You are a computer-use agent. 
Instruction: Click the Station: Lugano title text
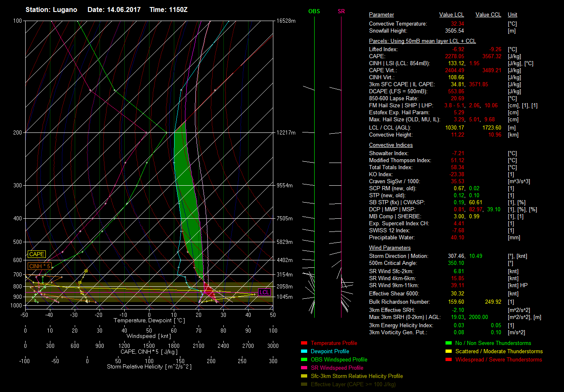51,9
